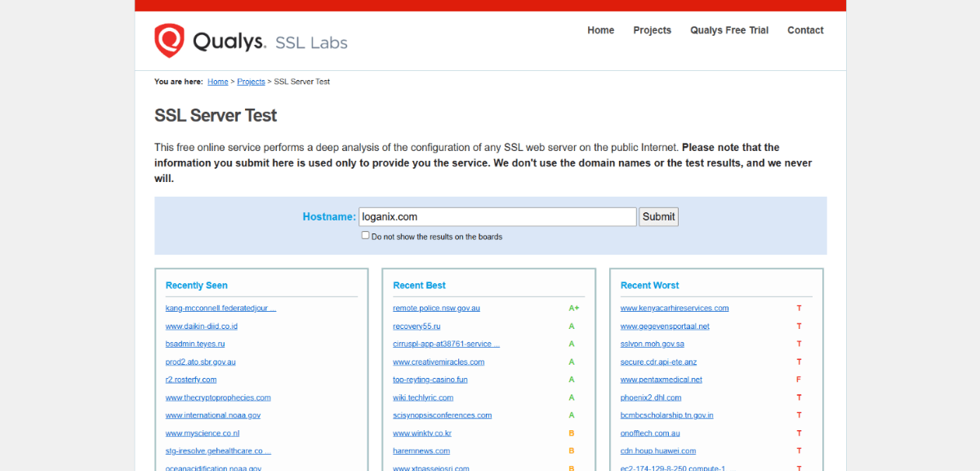This screenshot has height=471, width=980.
Task: Open Qualys Free Trial menu item
Action: [x=729, y=30]
